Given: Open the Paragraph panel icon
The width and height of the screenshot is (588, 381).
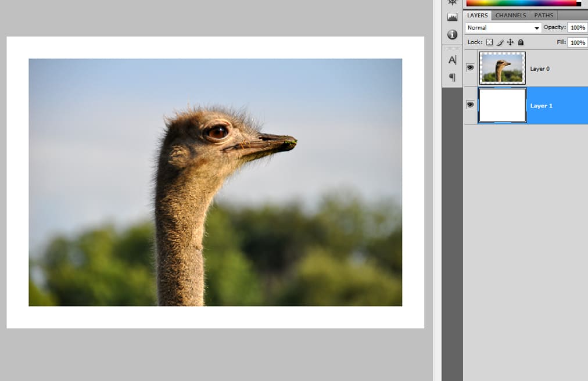Looking at the screenshot, I should [x=452, y=77].
